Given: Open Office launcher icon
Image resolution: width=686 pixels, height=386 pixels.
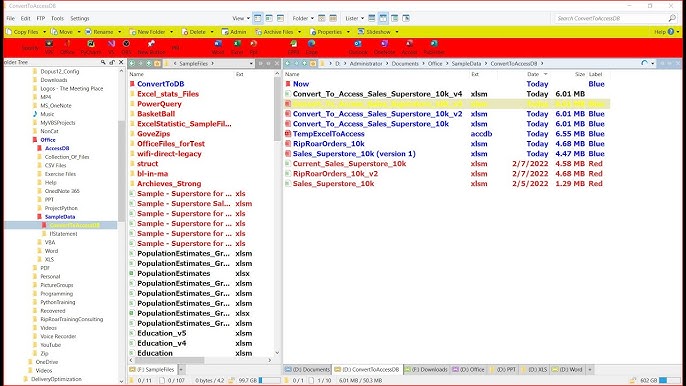Looking at the screenshot, I should click(x=67, y=47).
